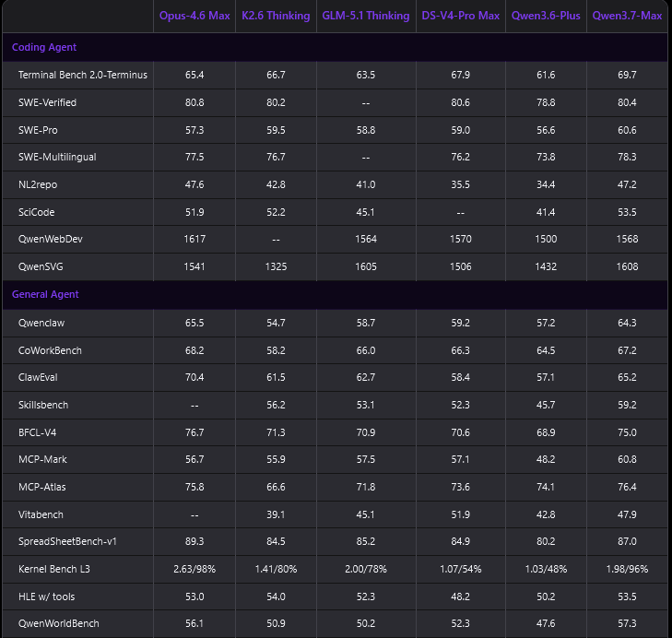Click the 1325 QwenSVG score
This screenshot has height=638, width=672.
tap(276, 266)
